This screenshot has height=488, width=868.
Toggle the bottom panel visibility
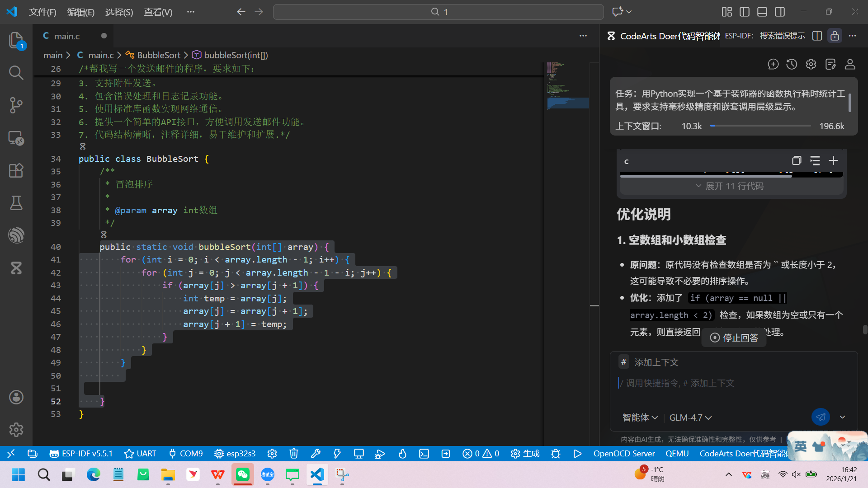click(x=762, y=12)
